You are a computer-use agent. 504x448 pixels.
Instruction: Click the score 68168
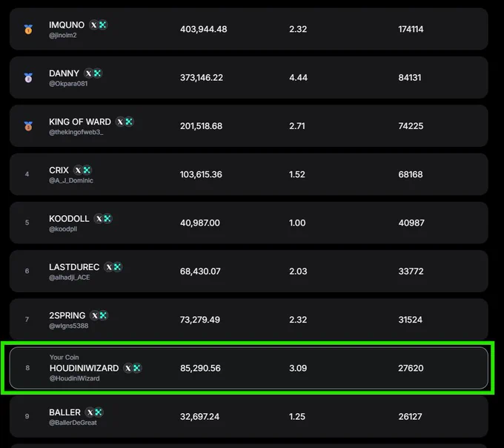[x=411, y=174]
